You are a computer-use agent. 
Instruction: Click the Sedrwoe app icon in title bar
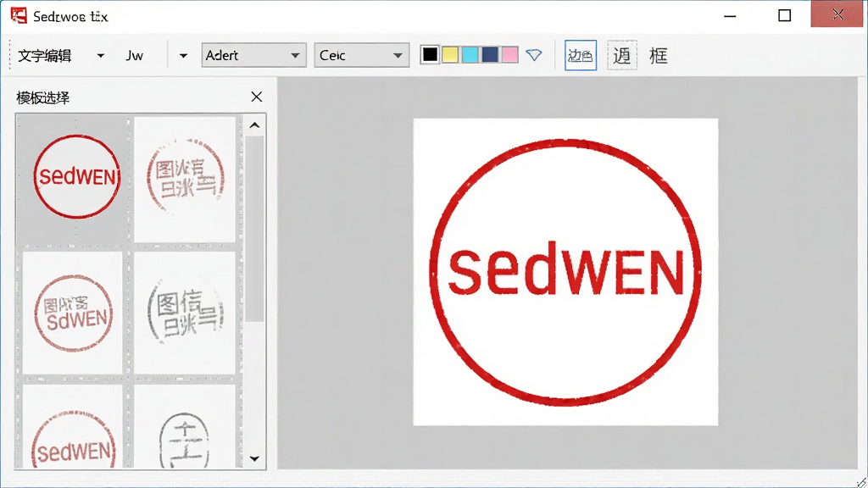tap(19, 15)
